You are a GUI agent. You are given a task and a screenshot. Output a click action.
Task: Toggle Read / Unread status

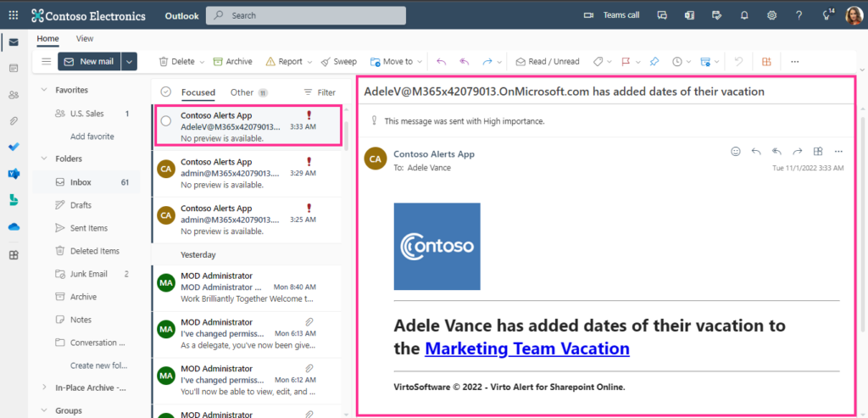[x=548, y=61]
